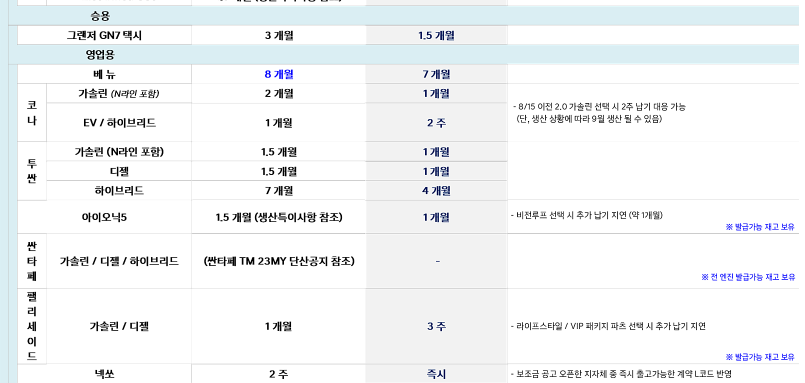Screen dimensions: 805x383
Task: Select the vertical 싼타페 group label
Action: 32,261
